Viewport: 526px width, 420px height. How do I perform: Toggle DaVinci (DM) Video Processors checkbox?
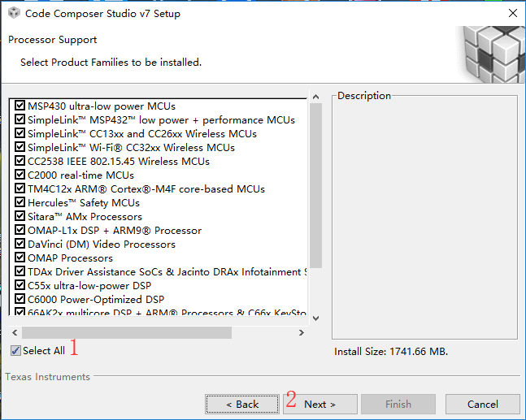point(20,244)
